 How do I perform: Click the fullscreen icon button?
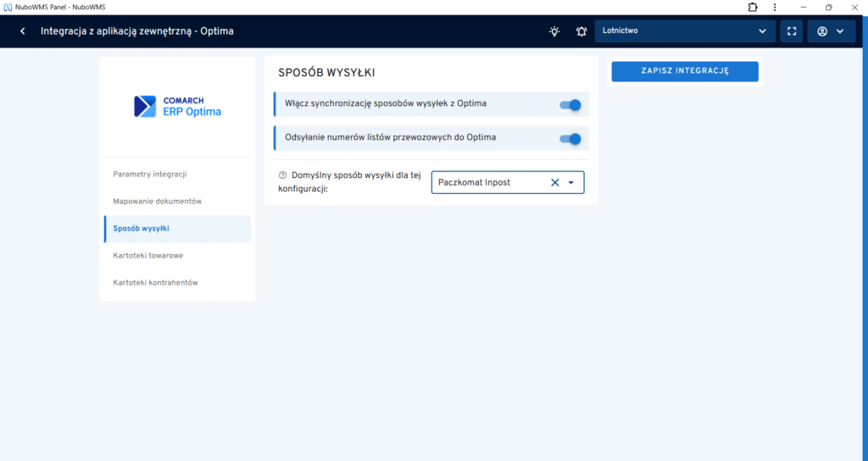[x=791, y=31]
